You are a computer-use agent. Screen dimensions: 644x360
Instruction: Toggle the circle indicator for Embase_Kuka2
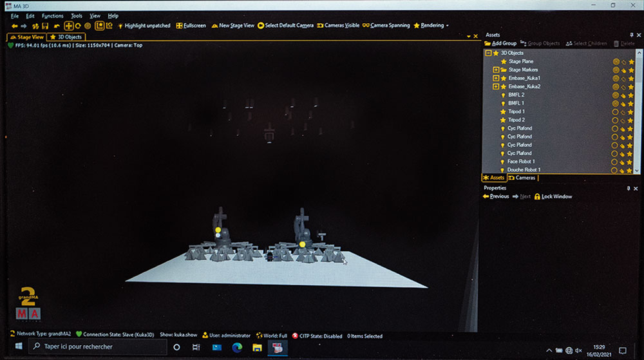[616, 86]
